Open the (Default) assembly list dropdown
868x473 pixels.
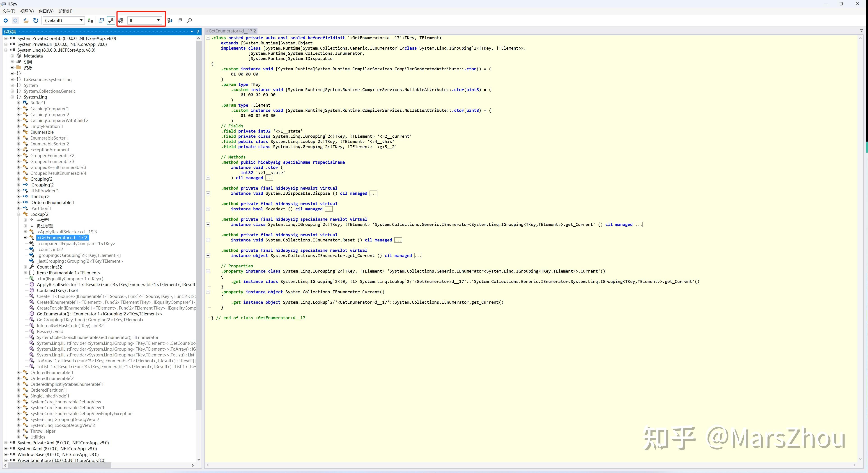[81, 21]
